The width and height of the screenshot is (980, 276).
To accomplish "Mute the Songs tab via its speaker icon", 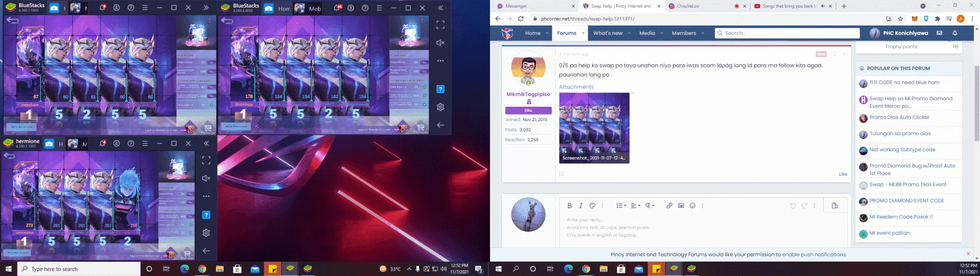I will pos(823,6).
